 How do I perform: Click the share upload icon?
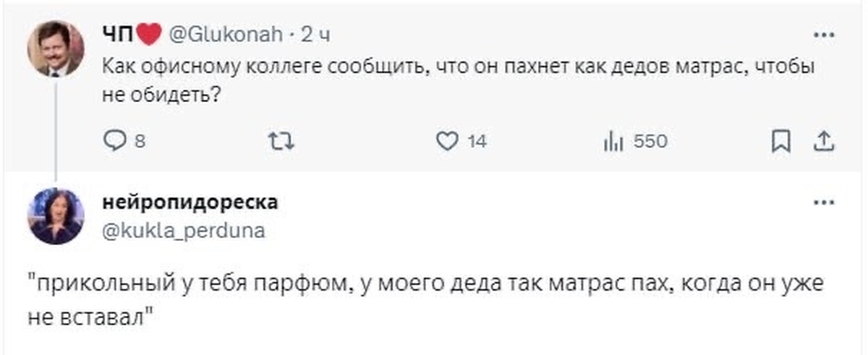821,142
